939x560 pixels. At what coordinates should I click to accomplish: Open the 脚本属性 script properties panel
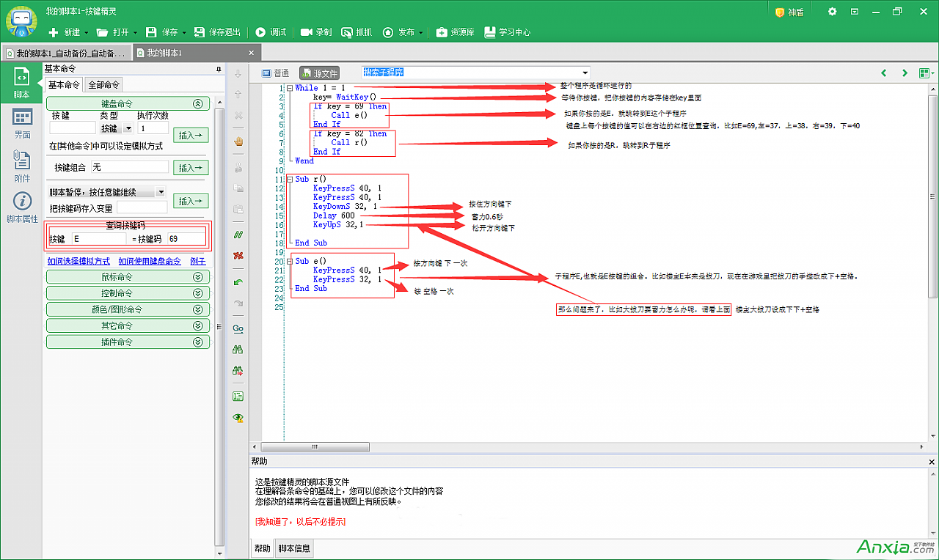tap(22, 207)
